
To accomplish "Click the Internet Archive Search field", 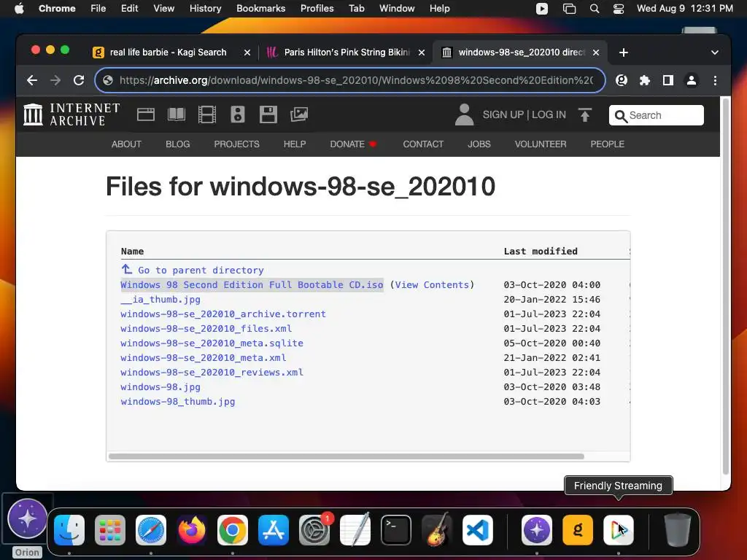I will (x=656, y=115).
